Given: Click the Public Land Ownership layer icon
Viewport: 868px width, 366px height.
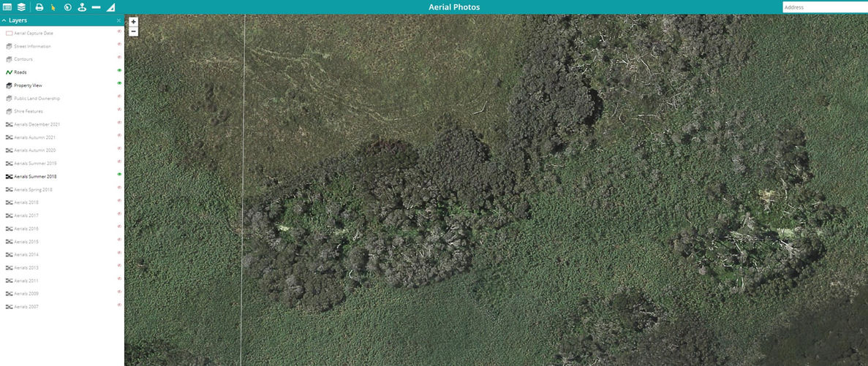Looking at the screenshot, I should click(9, 99).
